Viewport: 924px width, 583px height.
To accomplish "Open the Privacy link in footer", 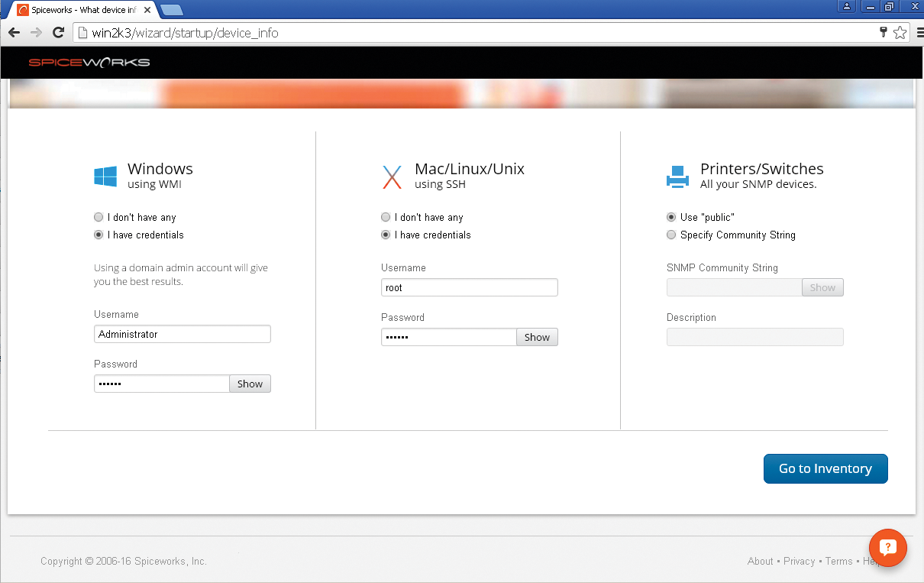I will (x=799, y=561).
